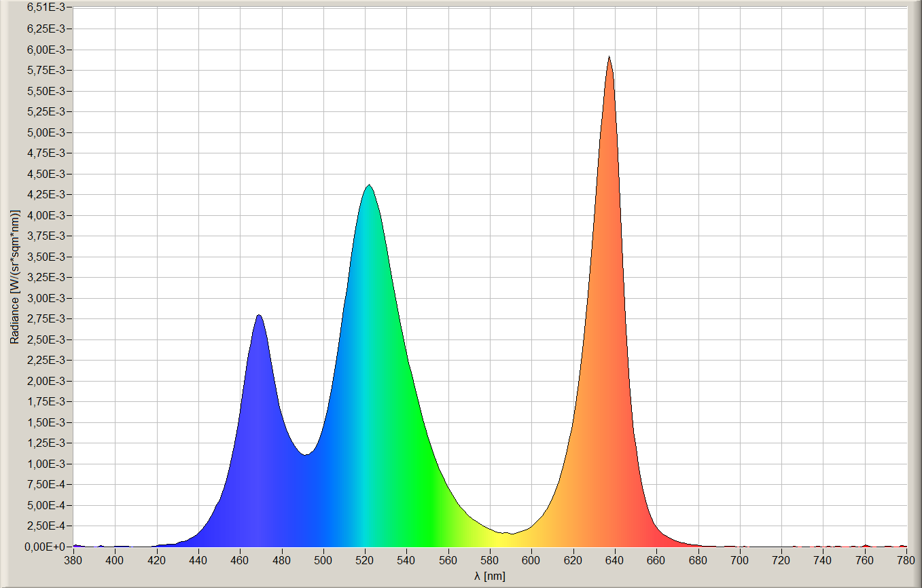
Task: Click the 600 x-axis tick label
Action: click(531, 560)
